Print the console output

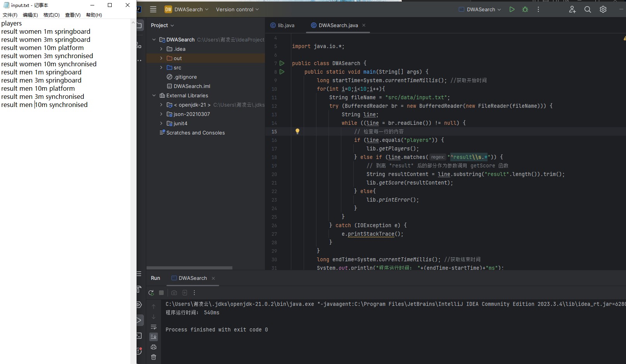[x=154, y=347]
